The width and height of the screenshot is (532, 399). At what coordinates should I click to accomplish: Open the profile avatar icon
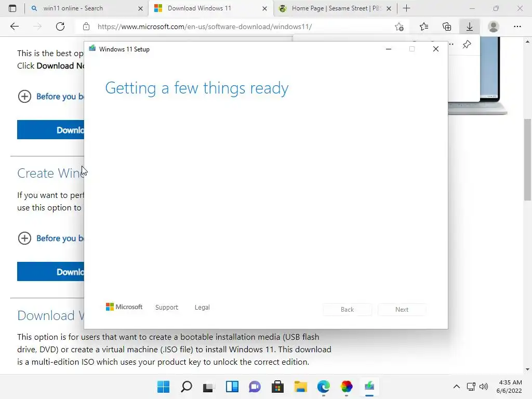coord(494,26)
